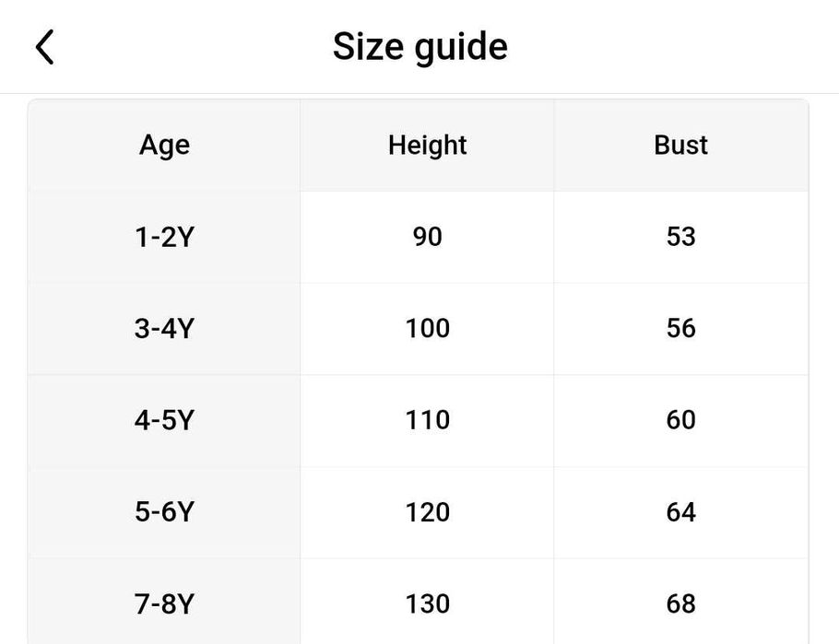Tap the back arrow icon
The height and width of the screenshot is (644, 839).
click(x=45, y=47)
